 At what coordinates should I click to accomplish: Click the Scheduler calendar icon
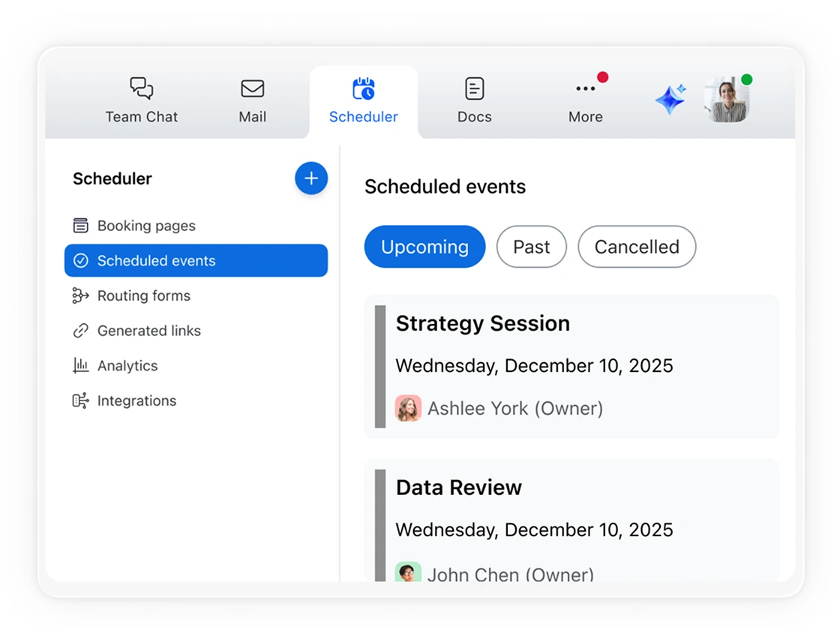pos(364,88)
